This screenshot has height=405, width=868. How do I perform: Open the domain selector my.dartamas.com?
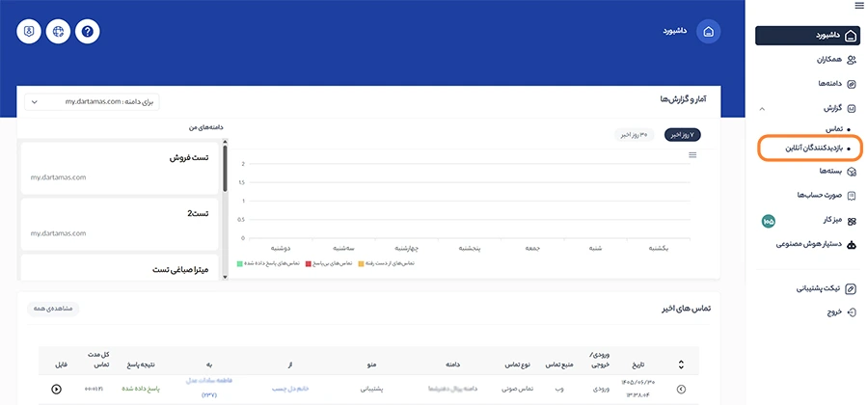pos(92,102)
